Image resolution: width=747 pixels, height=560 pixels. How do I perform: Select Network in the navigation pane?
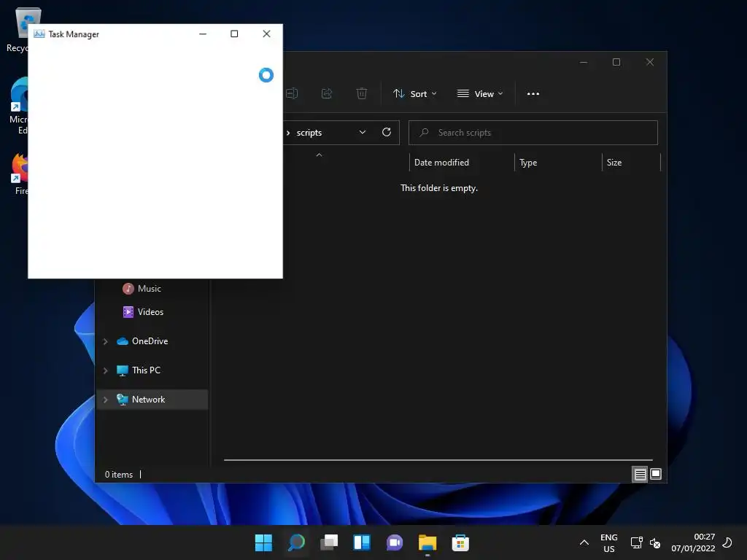pos(152,400)
